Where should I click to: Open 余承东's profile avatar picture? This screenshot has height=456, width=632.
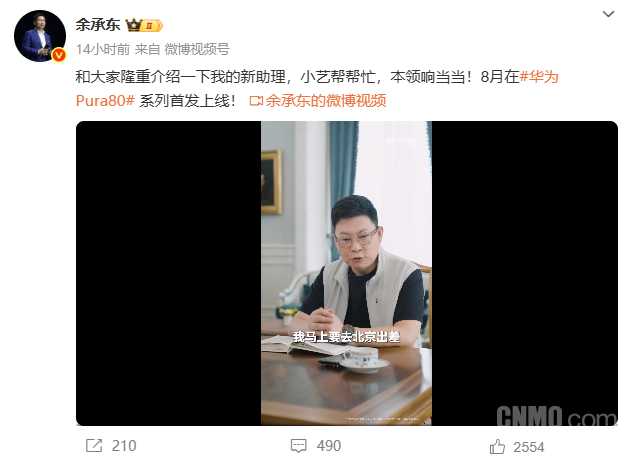(x=40, y=36)
